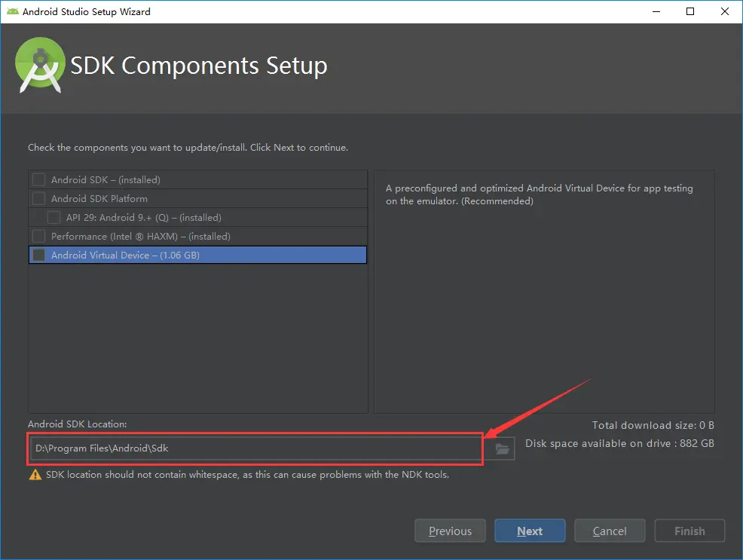Click the Android SDK Location path field
Viewport: 743px width, 560px height.
click(256, 448)
